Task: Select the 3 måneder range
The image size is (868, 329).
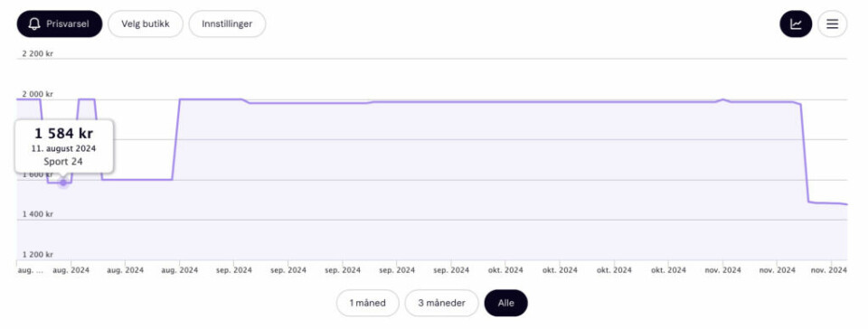Action: 441,303
